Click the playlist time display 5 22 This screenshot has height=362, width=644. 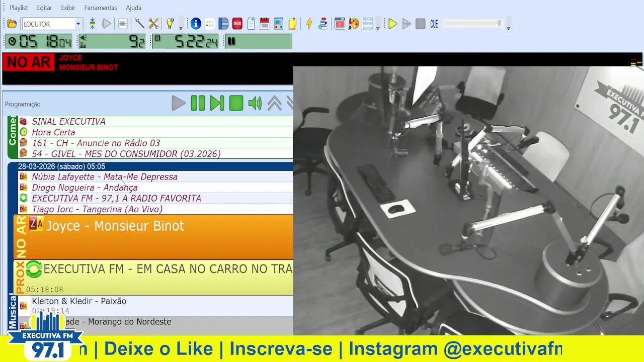tap(186, 41)
